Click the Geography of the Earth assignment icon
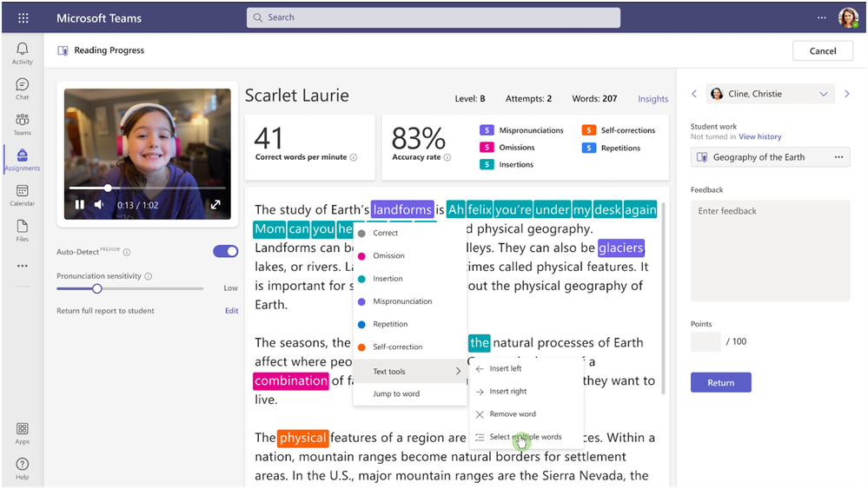This screenshot has height=489, width=868. point(702,157)
